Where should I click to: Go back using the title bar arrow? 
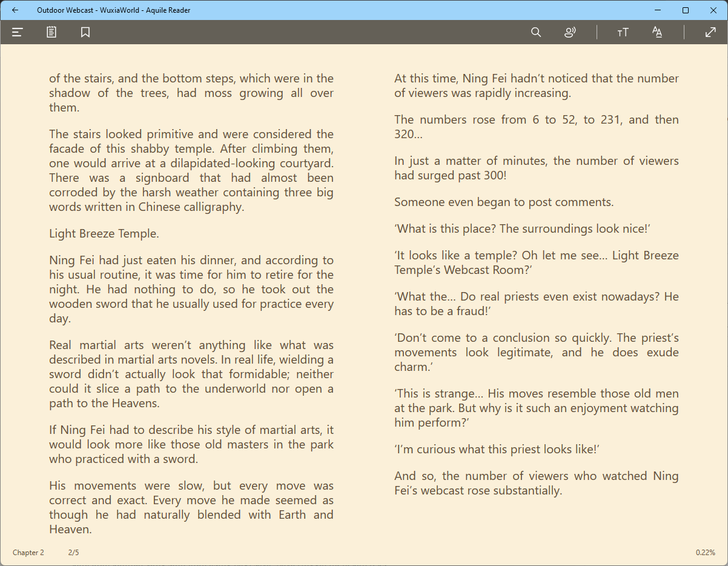[x=15, y=10]
